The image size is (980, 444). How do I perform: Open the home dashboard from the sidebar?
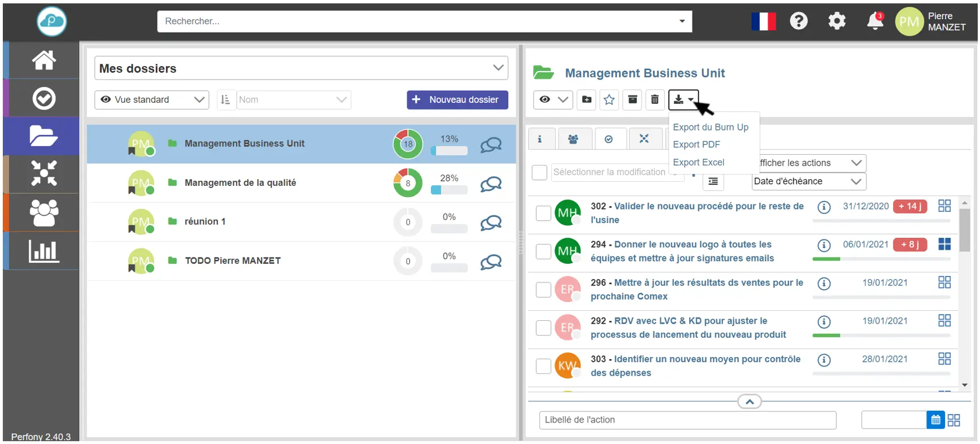pos(43,60)
